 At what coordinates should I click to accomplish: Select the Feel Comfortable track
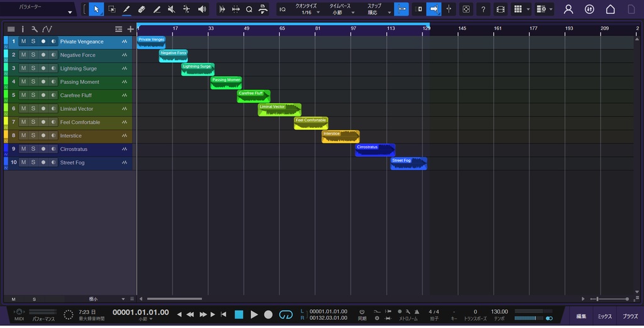(80, 122)
